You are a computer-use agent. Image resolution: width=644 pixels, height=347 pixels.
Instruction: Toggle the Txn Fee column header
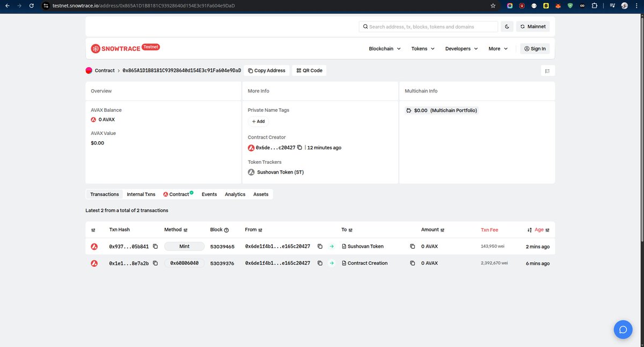pyautogui.click(x=489, y=230)
